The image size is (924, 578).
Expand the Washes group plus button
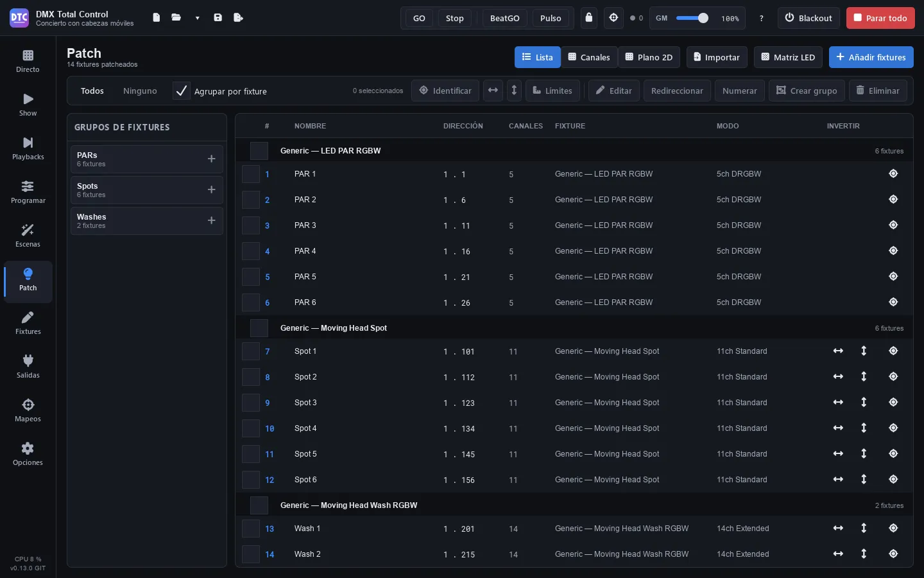(211, 220)
